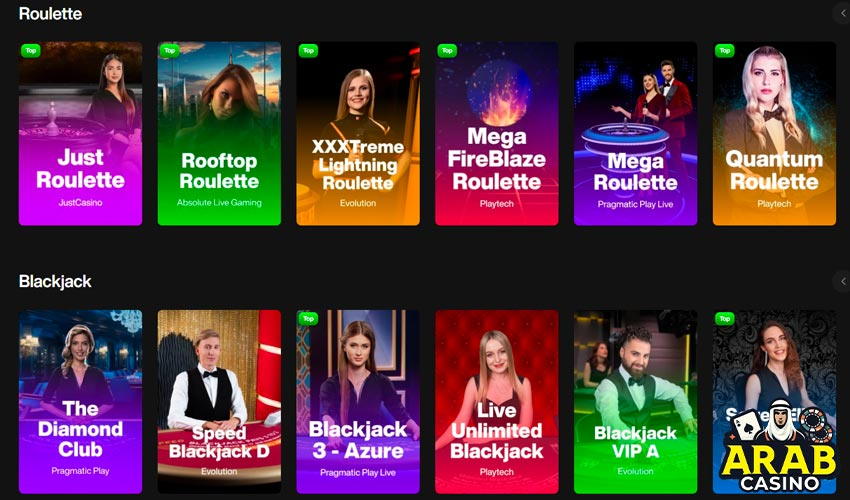
Task: Select Mega Roulette by Pragmatic Play Live
Action: (x=635, y=133)
